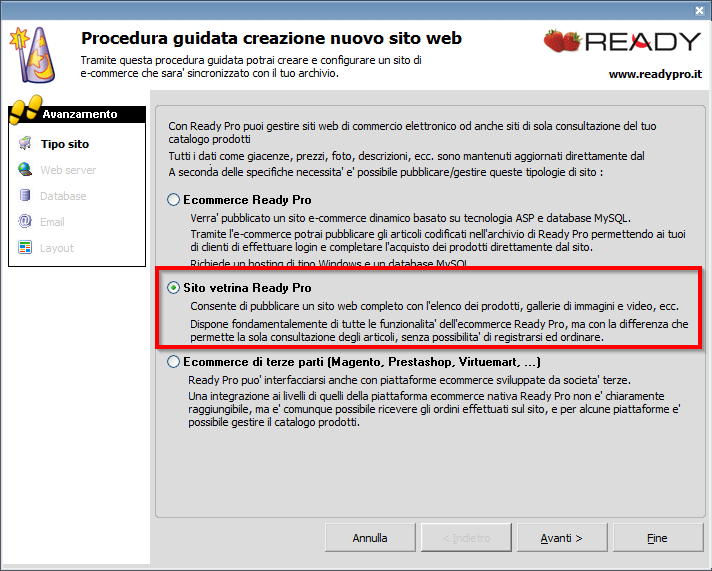
Task: Click the footprints icon next to Avanzamento
Action: pyautogui.click(x=25, y=109)
